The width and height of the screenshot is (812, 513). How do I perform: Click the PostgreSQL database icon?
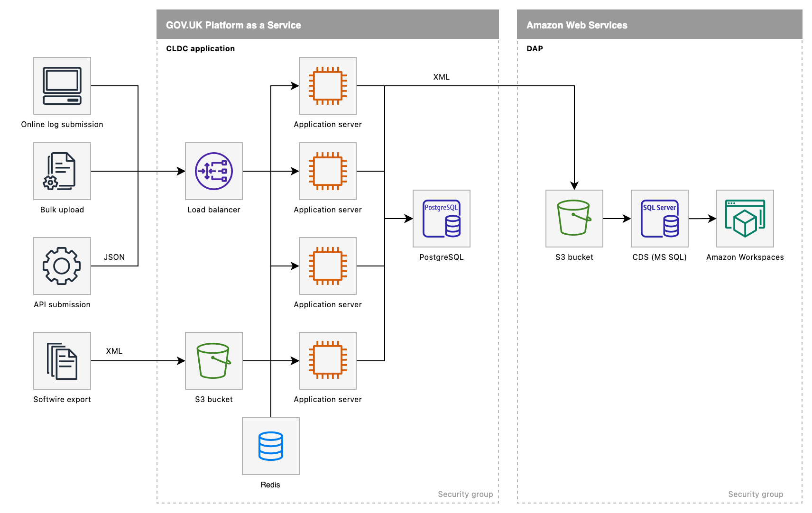[441, 219]
